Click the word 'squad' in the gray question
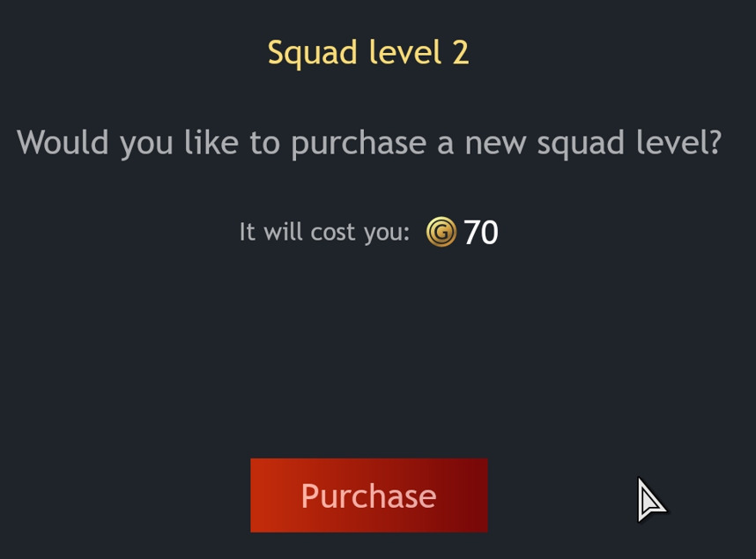Image resolution: width=756 pixels, height=559 pixels. [581, 145]
